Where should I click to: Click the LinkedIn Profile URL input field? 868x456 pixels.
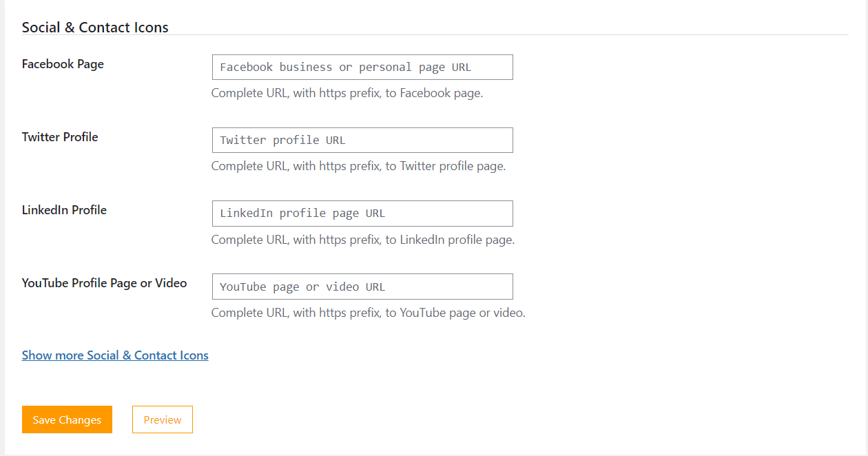click(362, 213)
